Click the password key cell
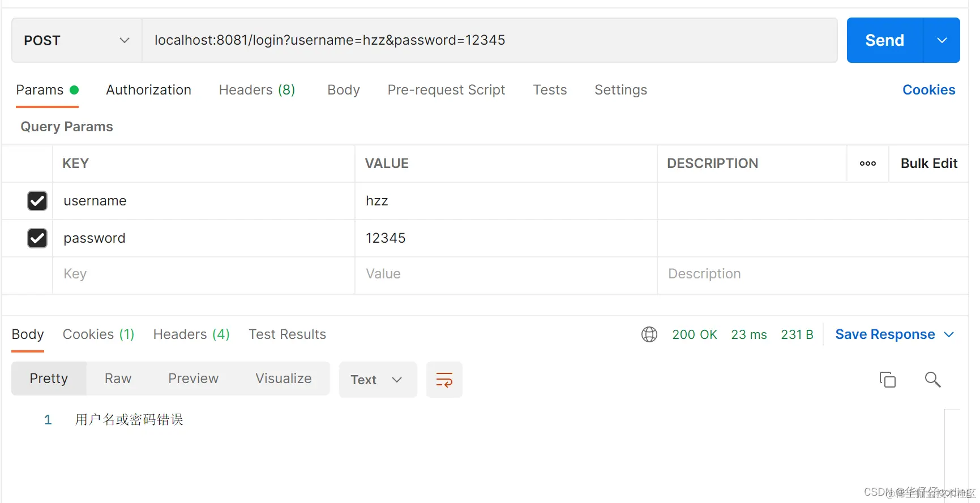 tap(204, 238)
